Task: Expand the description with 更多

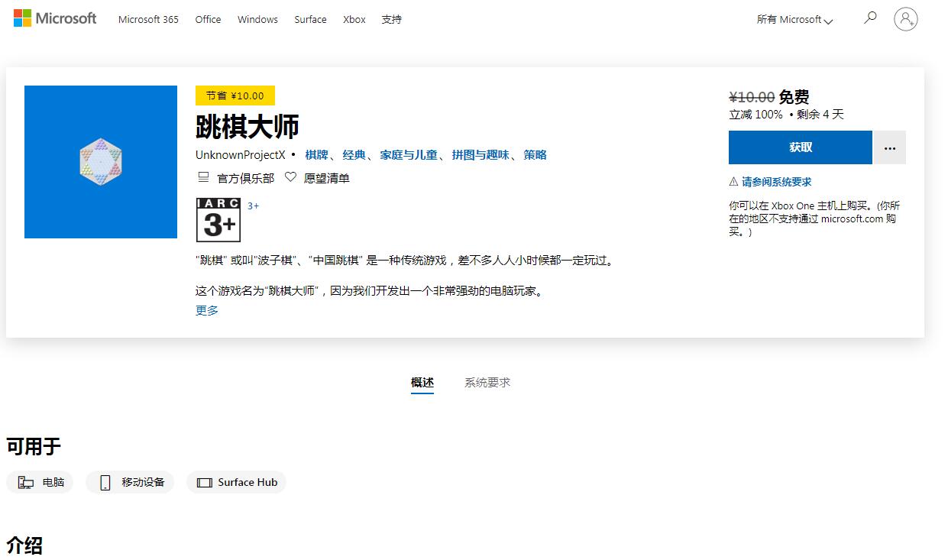Action: coord(207,310)
